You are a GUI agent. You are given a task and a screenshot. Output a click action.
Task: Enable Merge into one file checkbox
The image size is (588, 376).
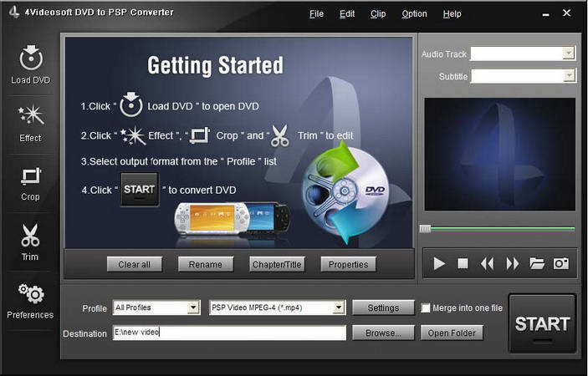click(425, 307)
